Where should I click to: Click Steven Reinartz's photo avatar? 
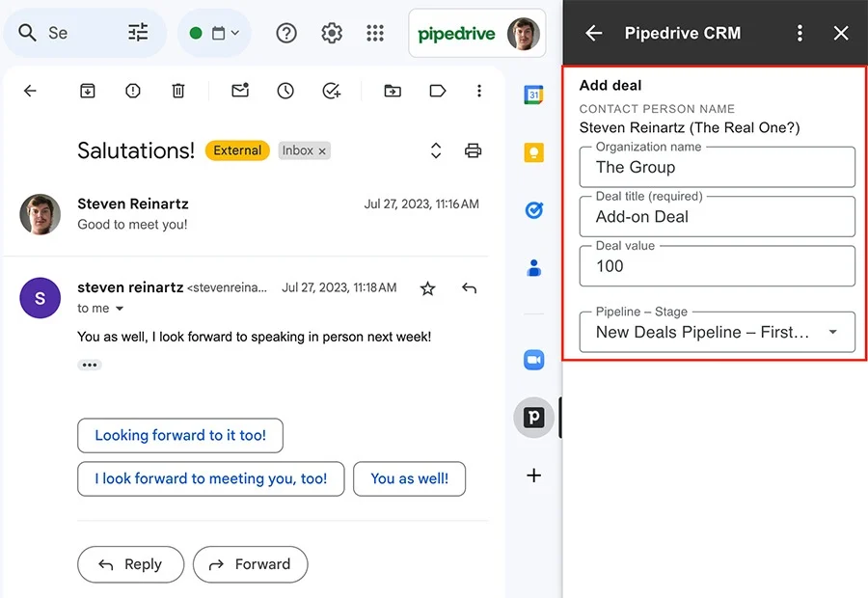coord(40,214)
